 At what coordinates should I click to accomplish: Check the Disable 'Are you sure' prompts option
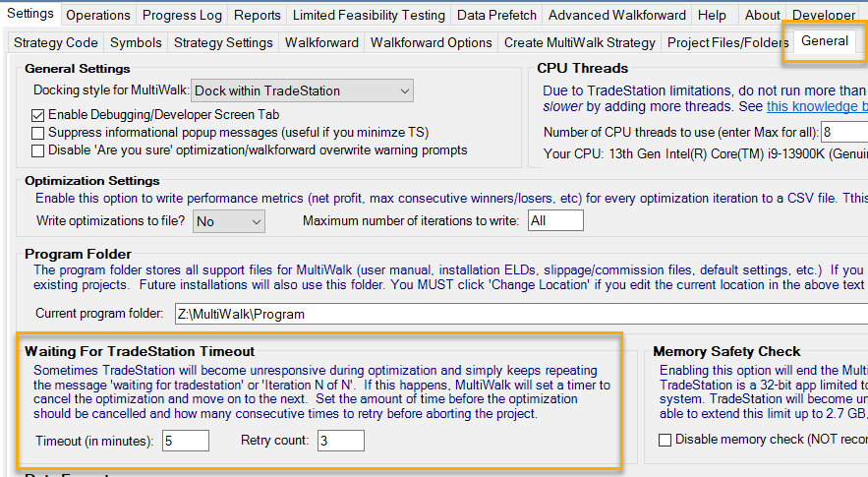[38, 150]
